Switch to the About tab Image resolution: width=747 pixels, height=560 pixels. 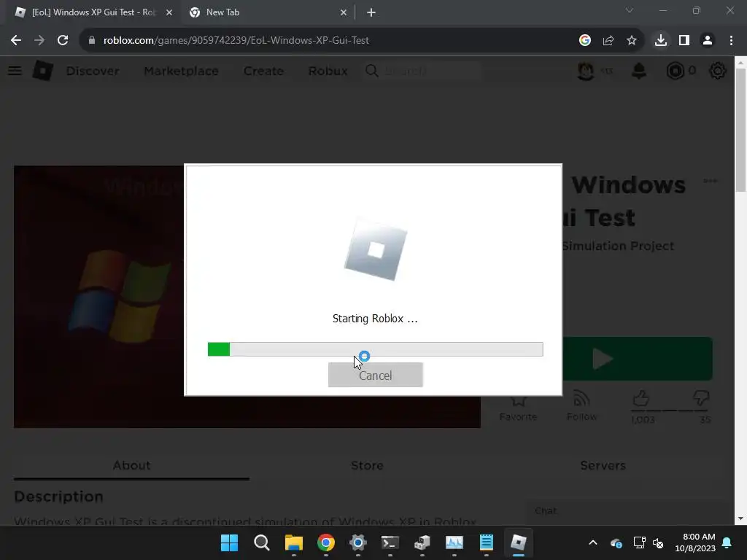click(x=131, y=465)
